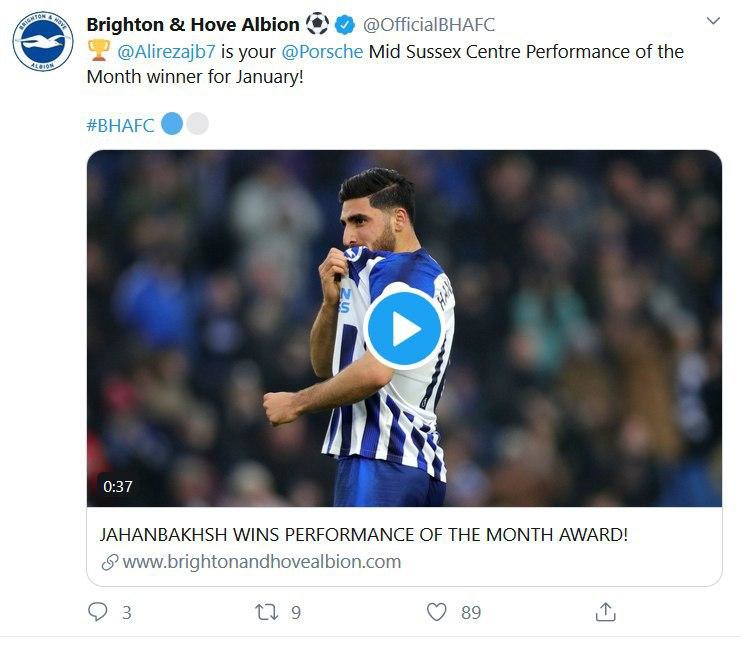Click the reply speech bubble icon
Image resolution: width=741 pixels, height=645 pixels.
(97, 612)
